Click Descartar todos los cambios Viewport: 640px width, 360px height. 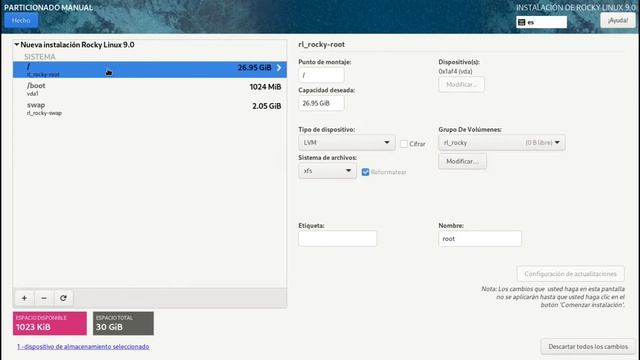coord(588,346)
